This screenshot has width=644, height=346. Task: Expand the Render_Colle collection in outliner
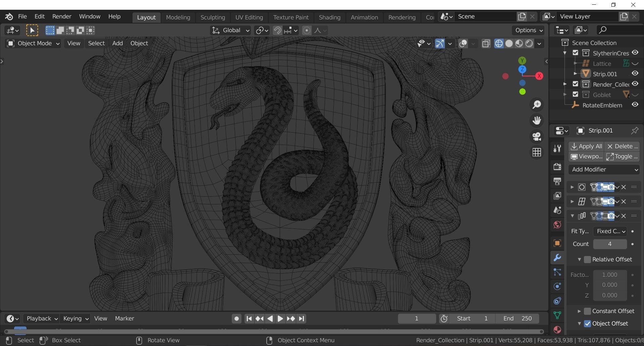[565, 84]
